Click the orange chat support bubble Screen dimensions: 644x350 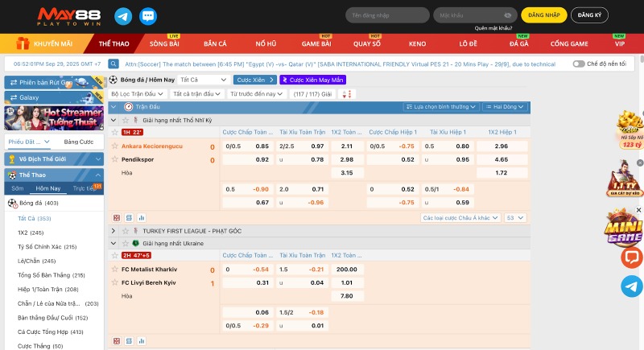click(x=632, y=257)
